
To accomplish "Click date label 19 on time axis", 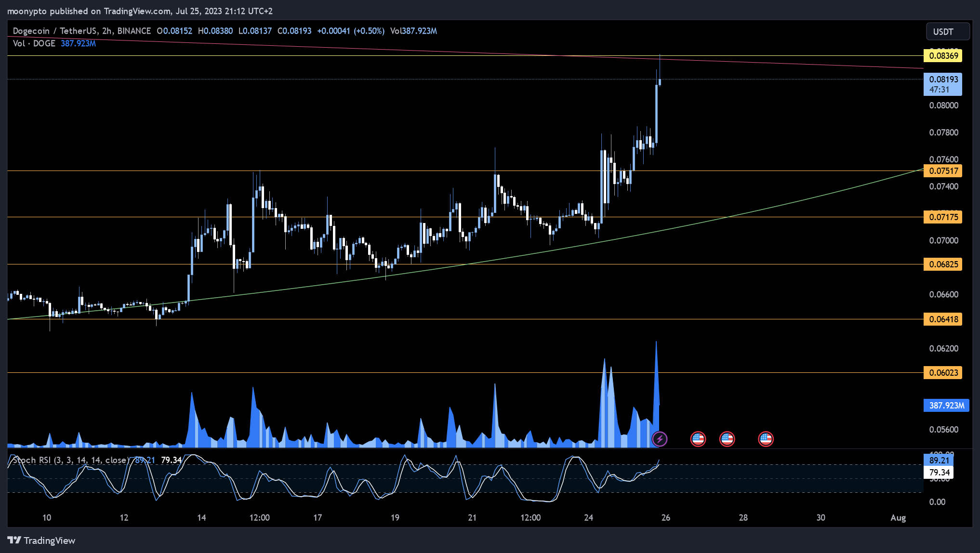I will [395, 517].
